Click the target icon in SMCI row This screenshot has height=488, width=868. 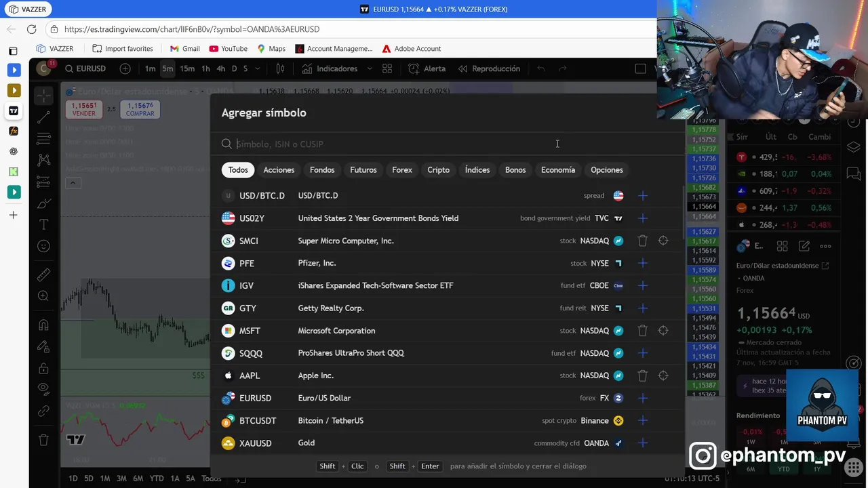[663, 241]
